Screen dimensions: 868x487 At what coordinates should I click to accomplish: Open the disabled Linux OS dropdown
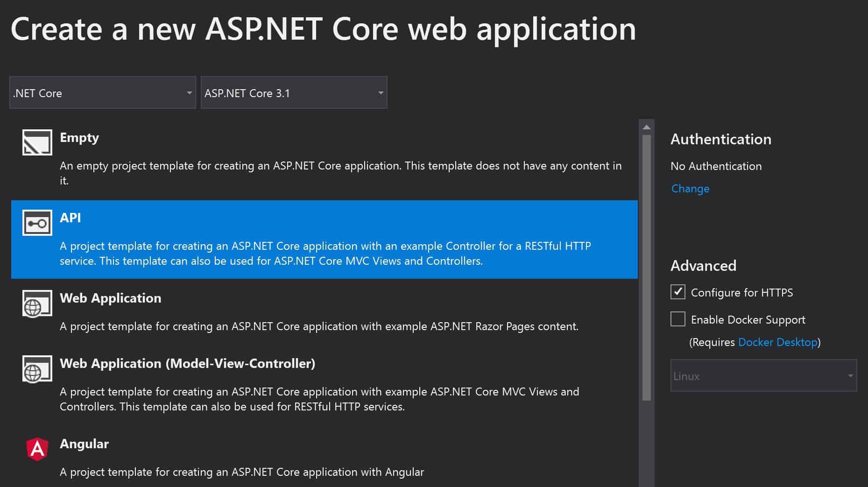click(763, 375)
